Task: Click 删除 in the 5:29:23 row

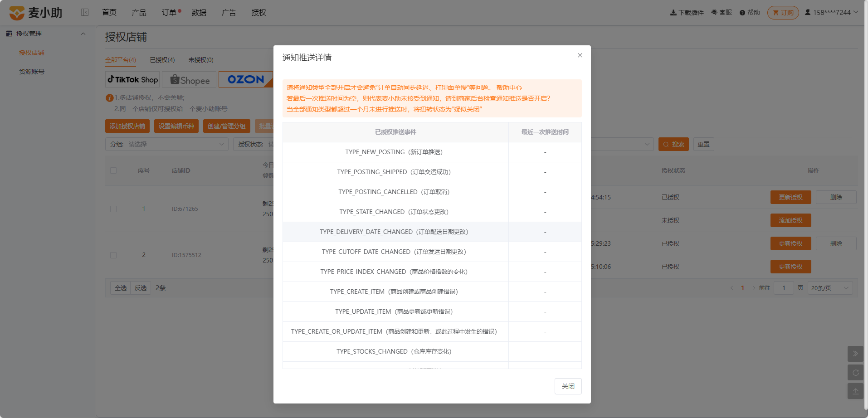Action: coord(836,243)
